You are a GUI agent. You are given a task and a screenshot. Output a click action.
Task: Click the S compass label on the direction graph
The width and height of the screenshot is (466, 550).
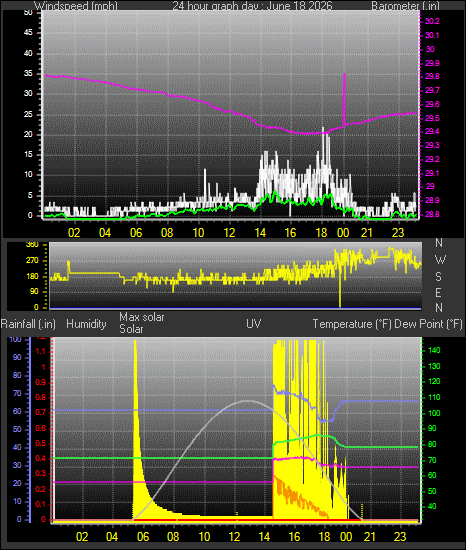(x=438, y=277)
